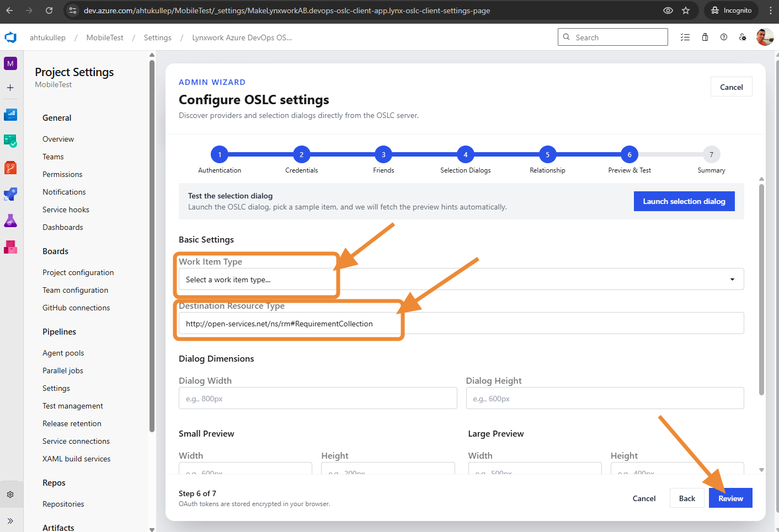Go to step 5 Relationship
The width and height of the screenshot is (779, 532).
click(547, 155)
